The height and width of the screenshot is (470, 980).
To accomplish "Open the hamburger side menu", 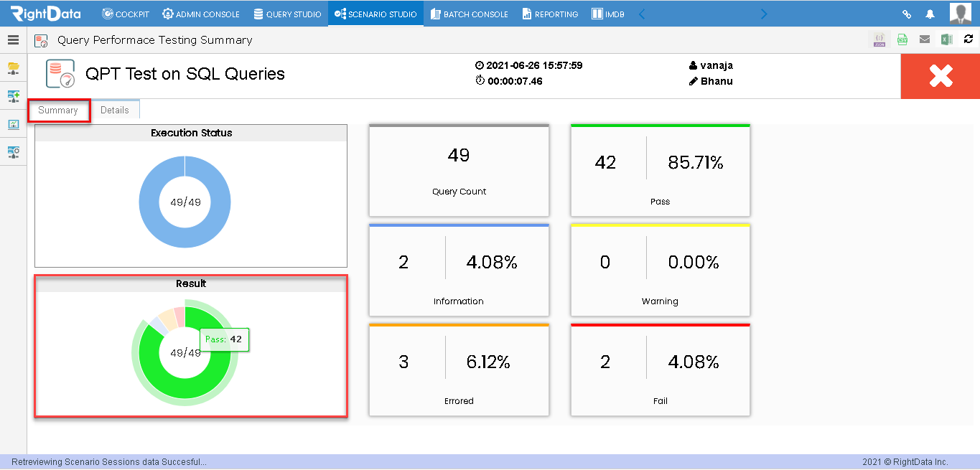I will (x=13, y=40).
